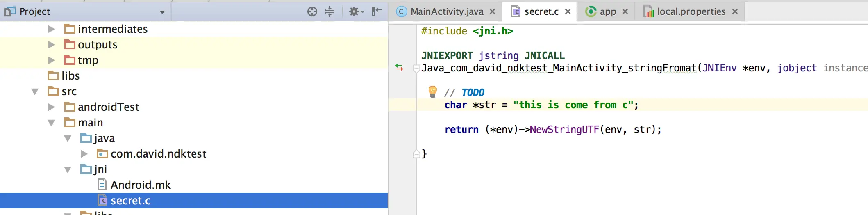Click the #include <jni.h> line
The image size is (868, 215).
[467, 31]
